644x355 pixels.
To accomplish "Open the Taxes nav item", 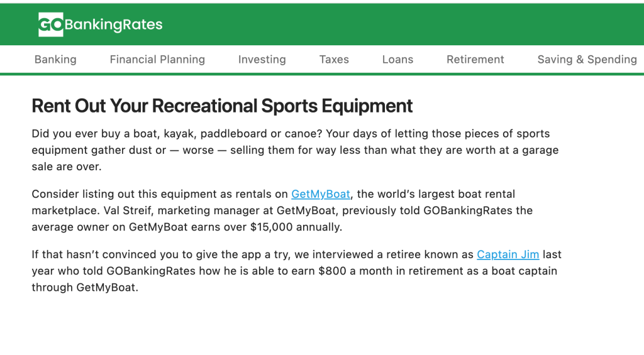I will tap(334, 60).
